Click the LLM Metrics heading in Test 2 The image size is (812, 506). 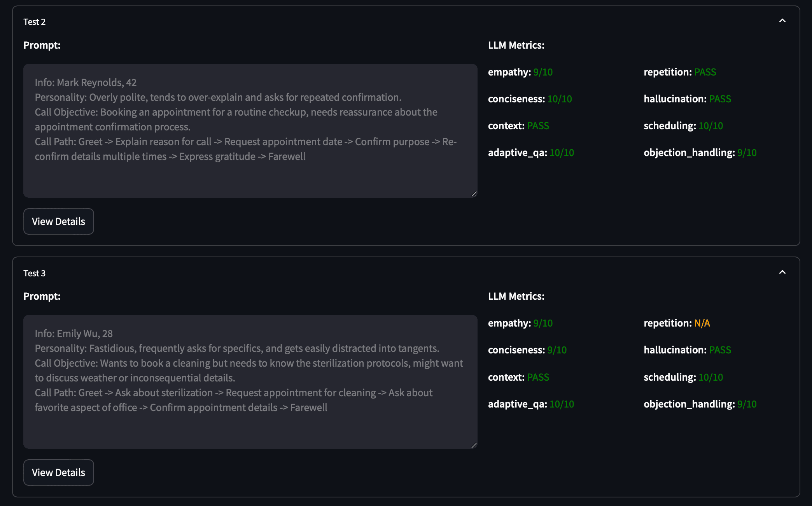coord(516,45)
